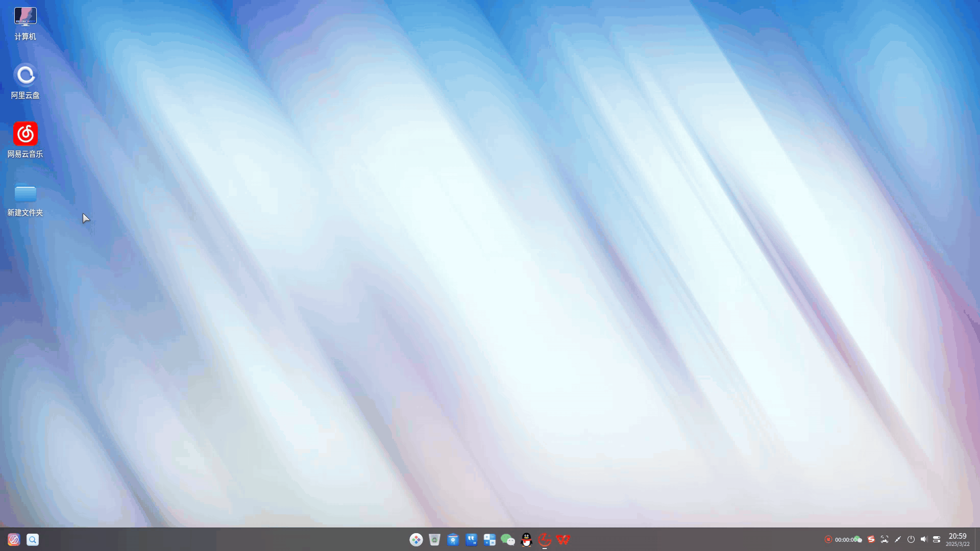Switch to the running red circular app in the dock
Screen dimensions: 980x551
pyautogui.click(x=545, y=539)
